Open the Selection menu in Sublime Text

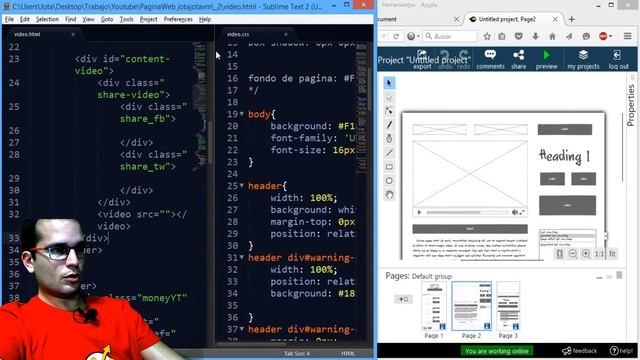click(47, 19)
